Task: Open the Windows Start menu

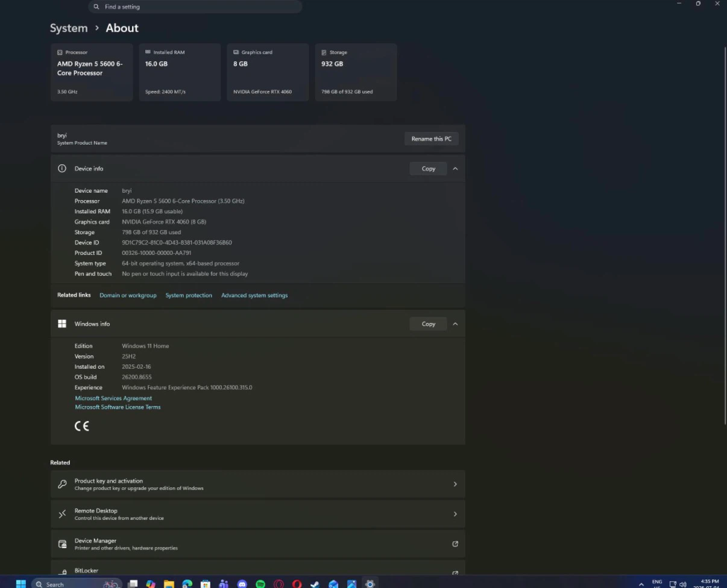Action: pyautogui.click(x=21, y=584)
